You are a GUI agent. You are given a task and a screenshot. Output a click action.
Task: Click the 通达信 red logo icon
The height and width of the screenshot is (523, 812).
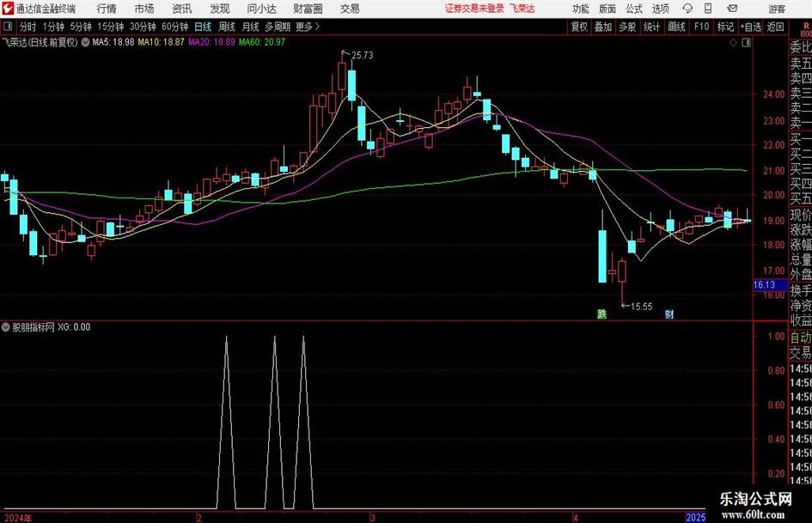[8, 9]
